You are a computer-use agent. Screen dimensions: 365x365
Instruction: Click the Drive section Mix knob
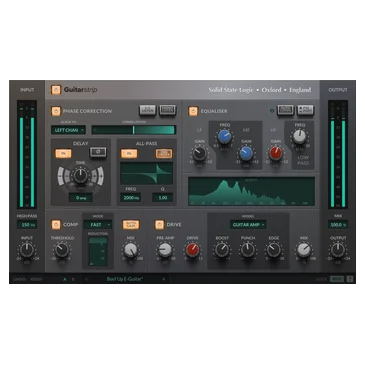[304, 250]
